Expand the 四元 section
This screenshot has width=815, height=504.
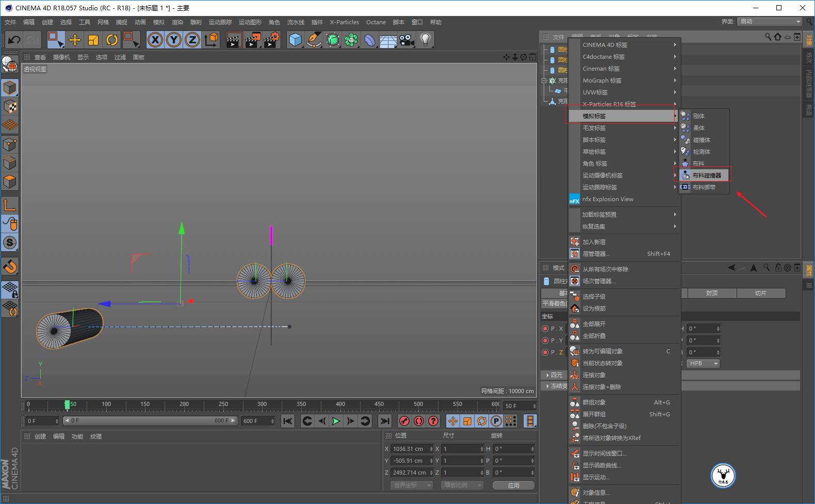pyautogui.click(x=555, y=375)
